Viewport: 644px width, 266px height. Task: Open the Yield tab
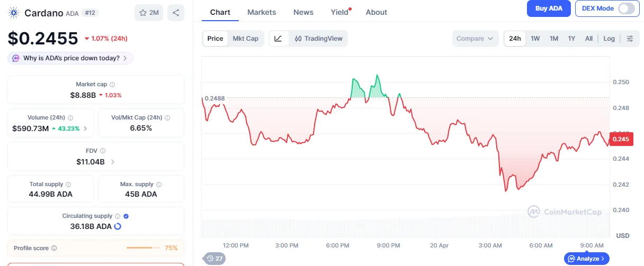tap(340, 12)
